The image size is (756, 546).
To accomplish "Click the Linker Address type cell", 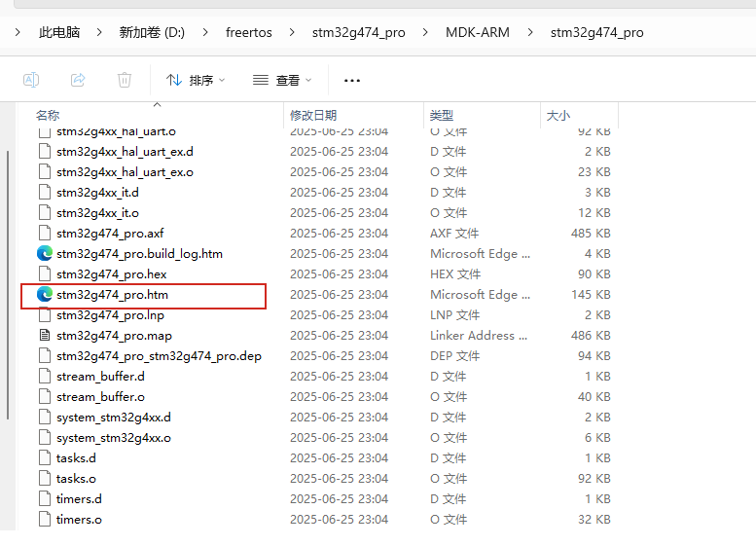I will [x=479, y=335].
